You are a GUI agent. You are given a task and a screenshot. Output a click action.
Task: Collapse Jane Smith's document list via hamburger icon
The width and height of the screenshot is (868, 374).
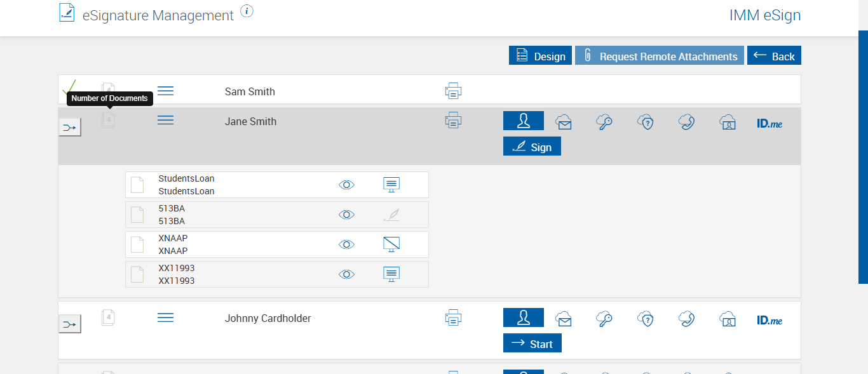click(x=165, y=120)
